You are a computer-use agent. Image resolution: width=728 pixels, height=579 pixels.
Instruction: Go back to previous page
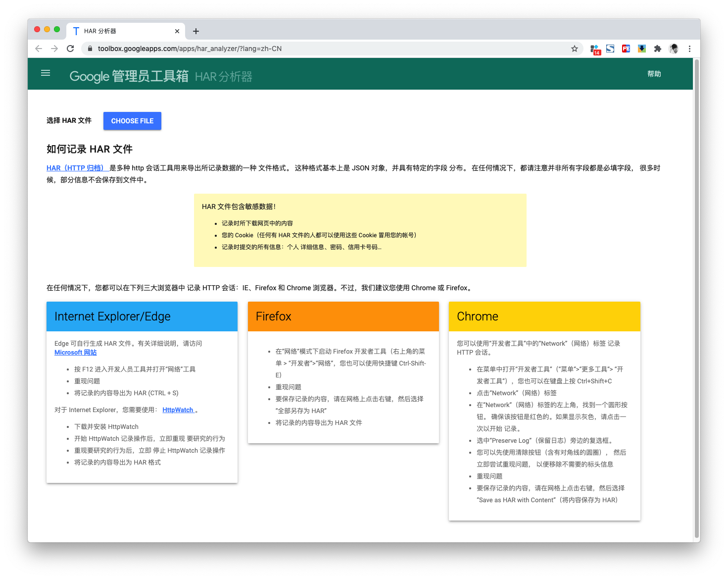tap(39, 49)
